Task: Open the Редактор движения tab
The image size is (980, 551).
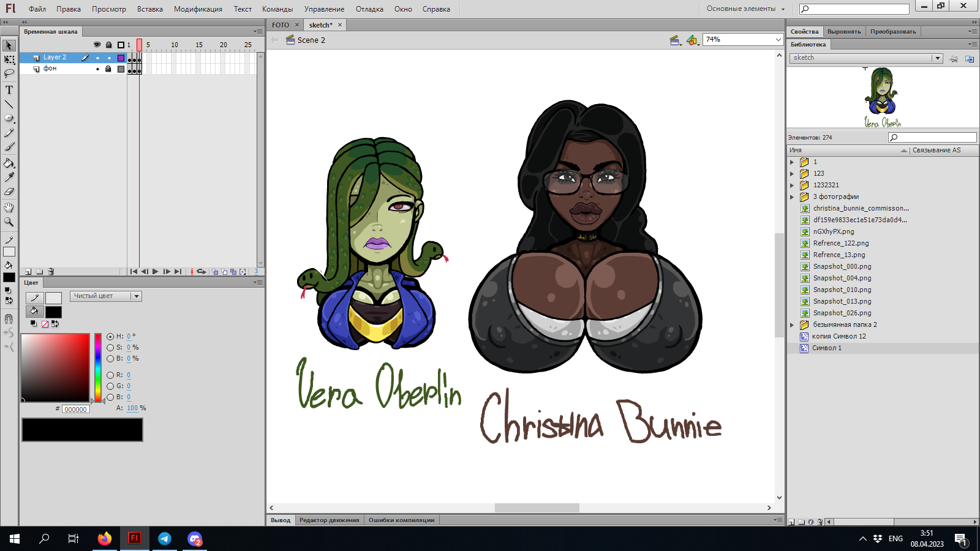Action: tap(330, 520)
